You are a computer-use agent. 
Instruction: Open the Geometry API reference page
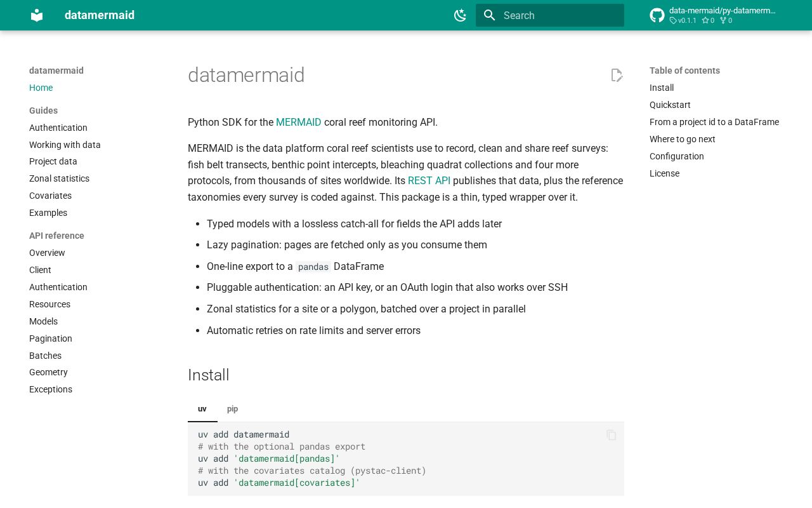(48, 372)
